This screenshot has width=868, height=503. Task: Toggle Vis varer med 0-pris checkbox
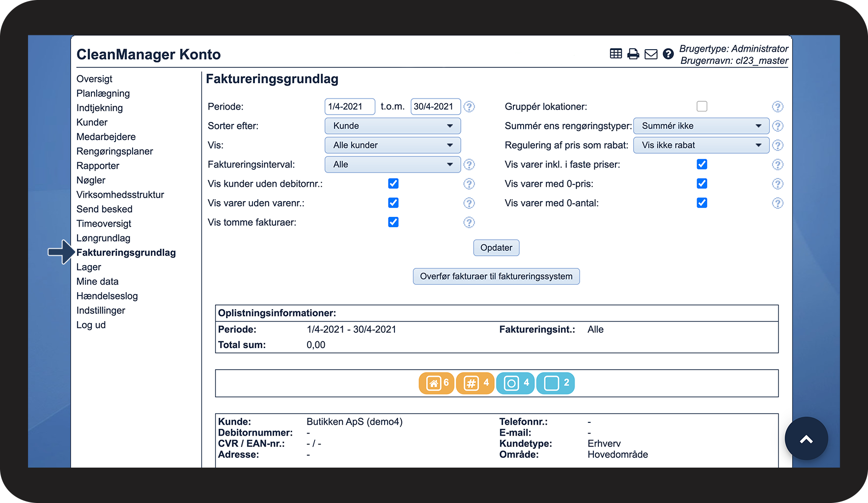coord(702,184)
